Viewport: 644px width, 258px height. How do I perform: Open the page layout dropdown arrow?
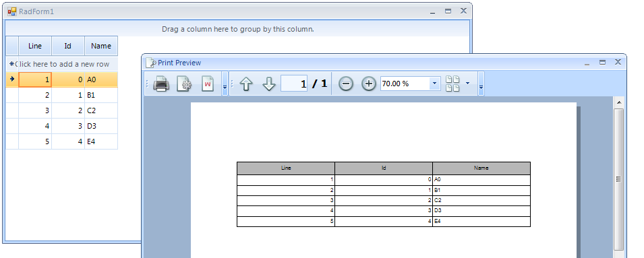click(x=467, y=84)
